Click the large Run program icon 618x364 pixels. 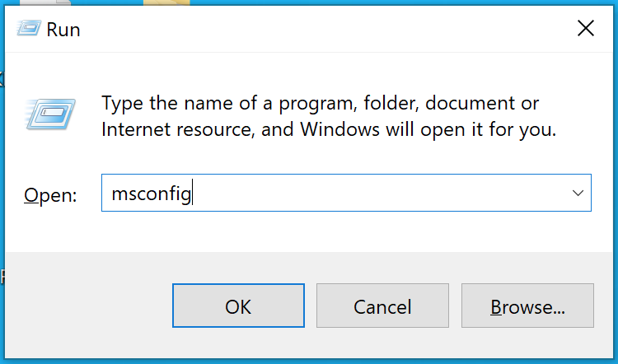click(x=50, y=114)
